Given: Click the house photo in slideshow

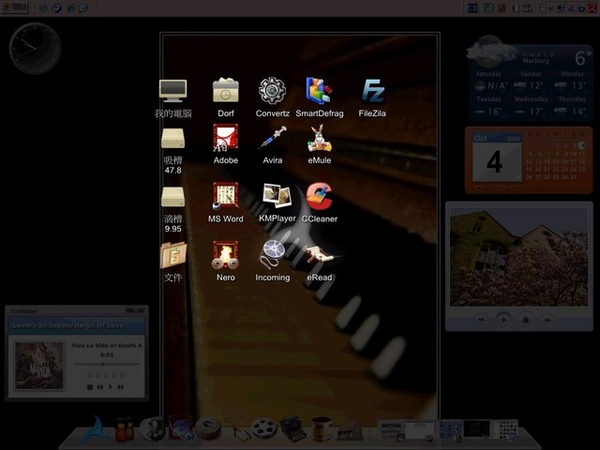Looking at the screenshot, I should coord(519,258).
